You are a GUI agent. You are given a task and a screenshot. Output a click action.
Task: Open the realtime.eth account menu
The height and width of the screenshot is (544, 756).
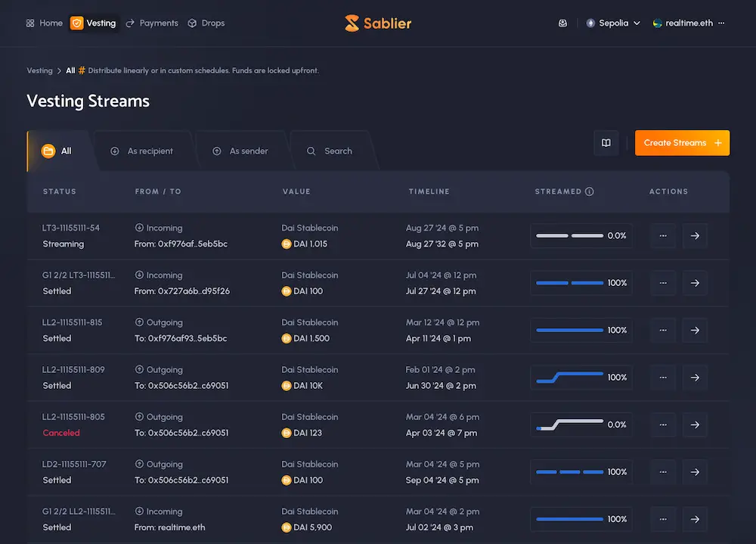click(x=689, y=23)
